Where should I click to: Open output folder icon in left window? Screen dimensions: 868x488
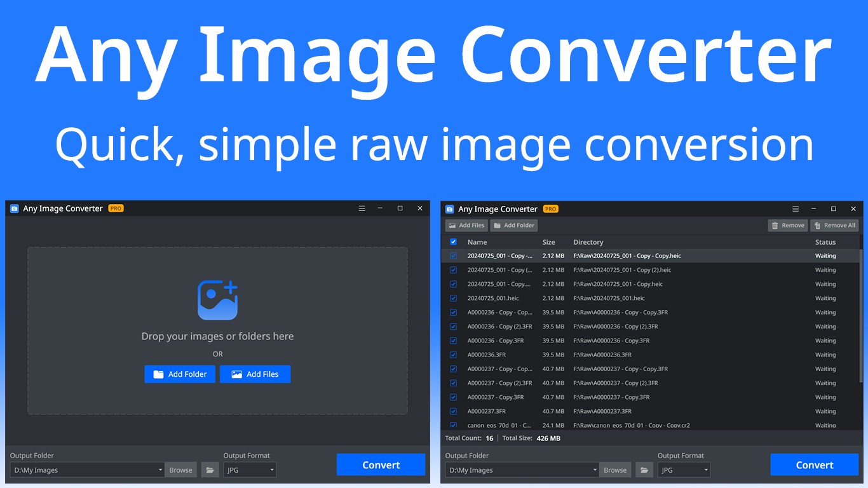(210, 470)
